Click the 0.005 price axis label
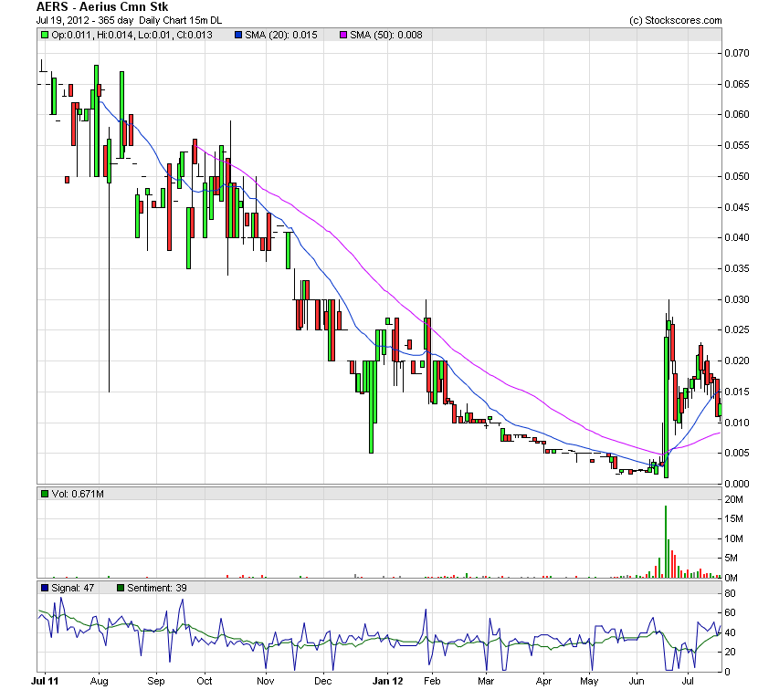 737,454
